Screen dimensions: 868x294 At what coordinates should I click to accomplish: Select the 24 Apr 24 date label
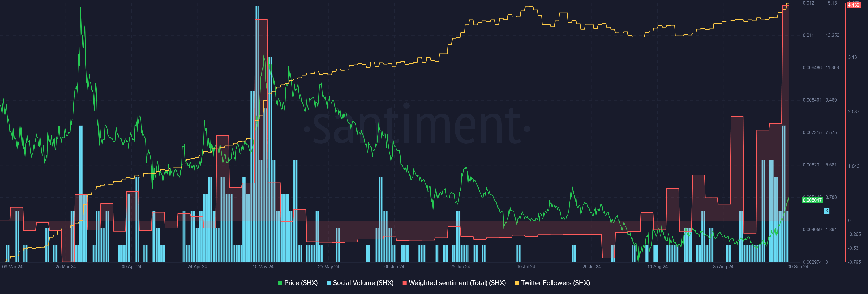pos(197,267)
